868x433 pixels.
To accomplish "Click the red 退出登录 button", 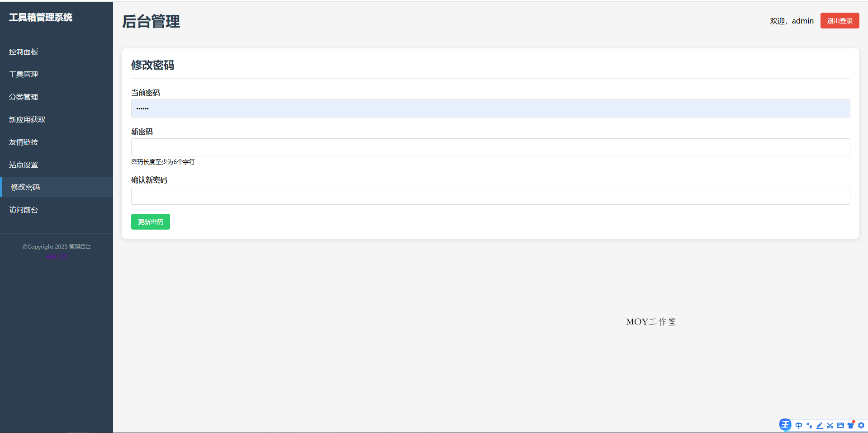I will [x=840, y=21].
